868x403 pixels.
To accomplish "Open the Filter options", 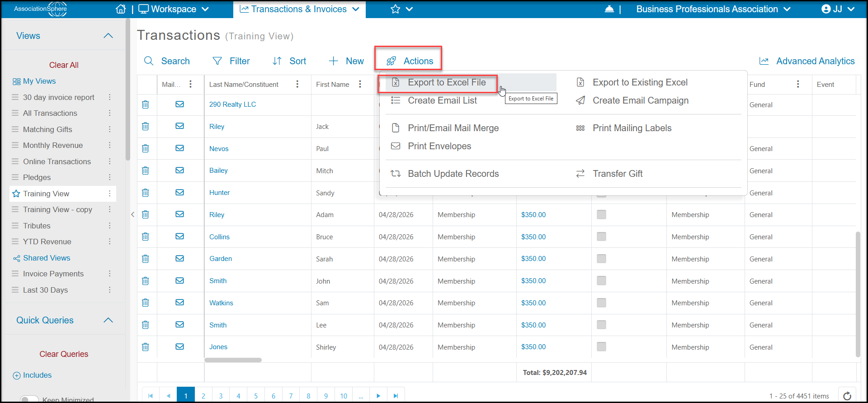I will (231, 61).
